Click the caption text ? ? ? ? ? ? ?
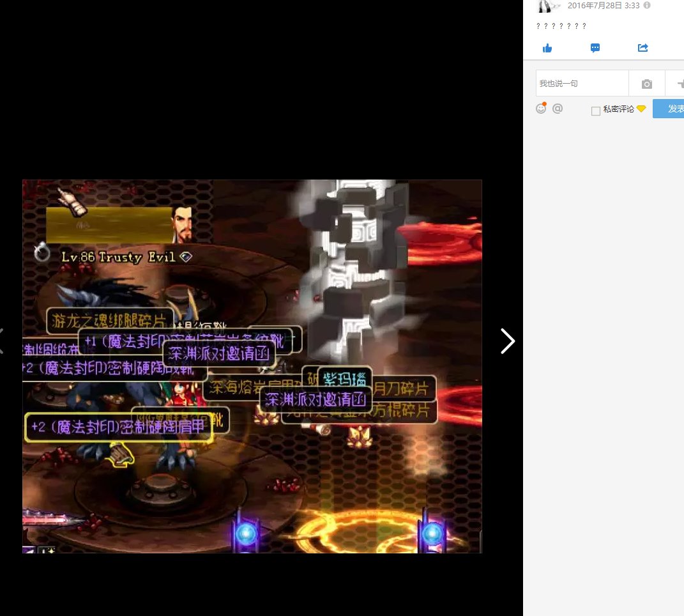The width and height of the screenshot is (684, 616). [561, 26]
